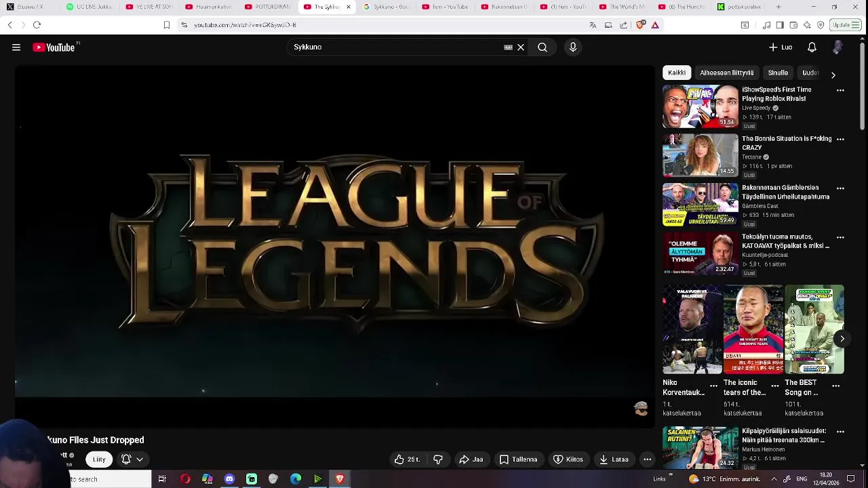Show more filter chips with arrow
The height and width of the screenshot is (488, 868).
(x=833, y=75)
